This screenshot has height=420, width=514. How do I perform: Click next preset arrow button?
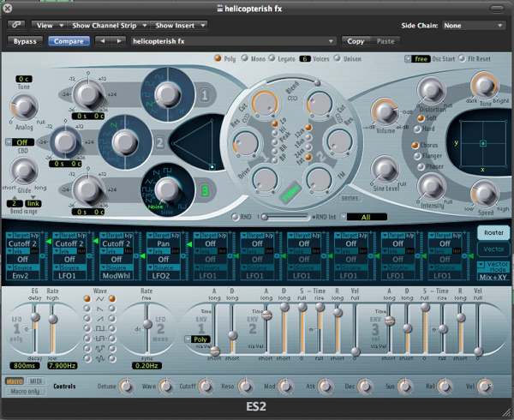click(x=119, y=41)
